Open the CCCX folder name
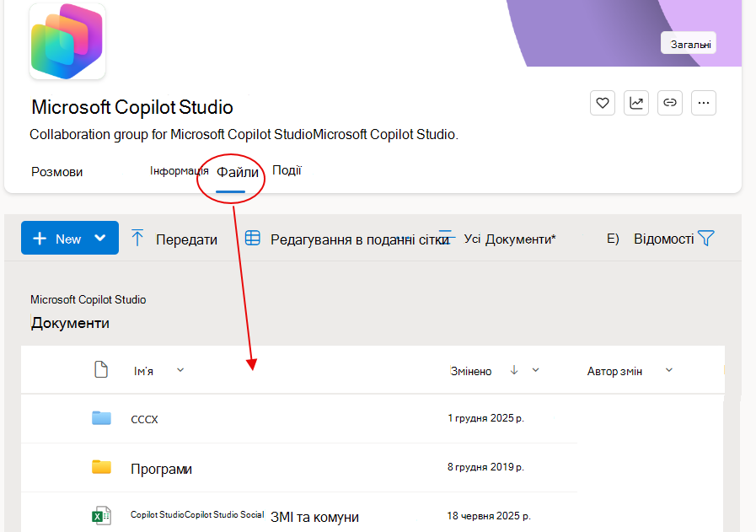Image resolution: width=756 pixels, height=532 pixels. click(144, 420)
